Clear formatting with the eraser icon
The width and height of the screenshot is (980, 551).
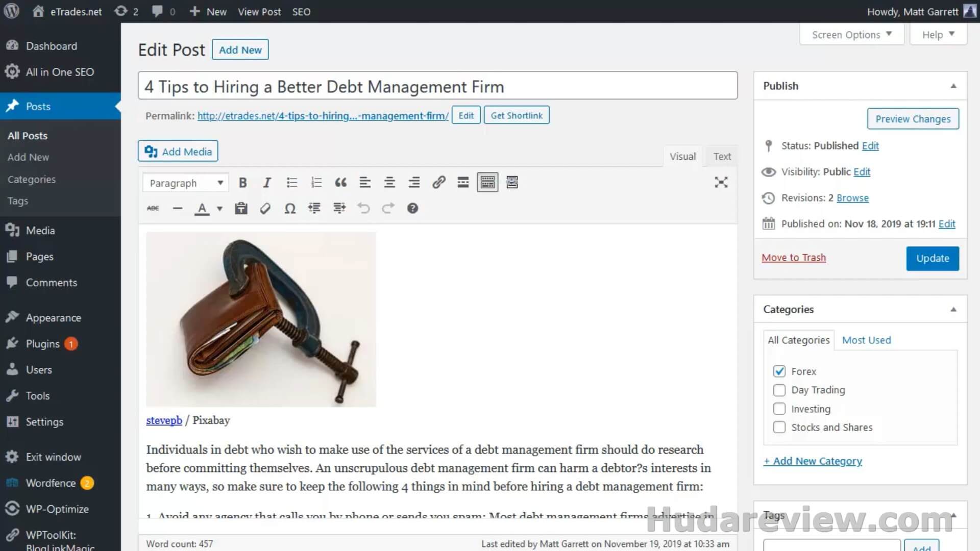(265, 208)
